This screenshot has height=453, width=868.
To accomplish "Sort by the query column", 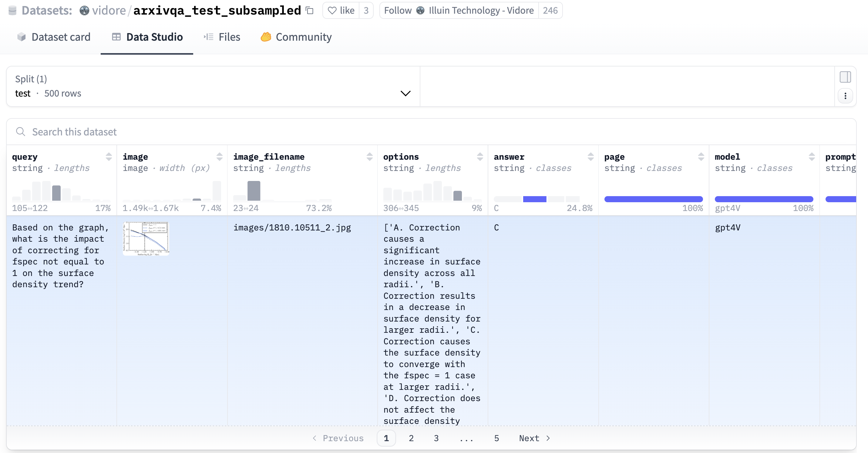I will [109, 157].
